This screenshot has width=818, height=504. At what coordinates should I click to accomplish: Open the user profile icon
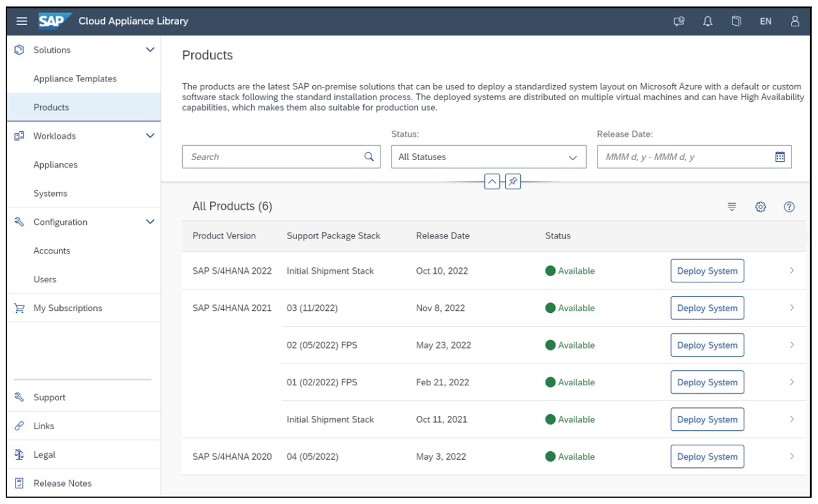tap(795, 21)
